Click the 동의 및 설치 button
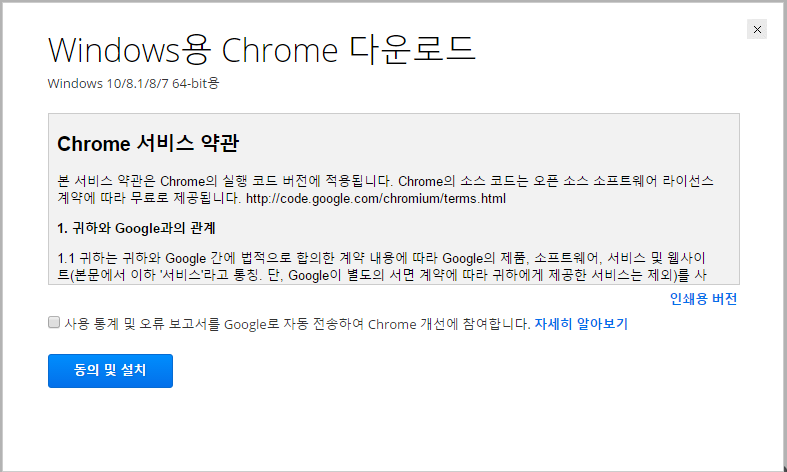This screenshot has height=472, width=787. coord(110,371)
